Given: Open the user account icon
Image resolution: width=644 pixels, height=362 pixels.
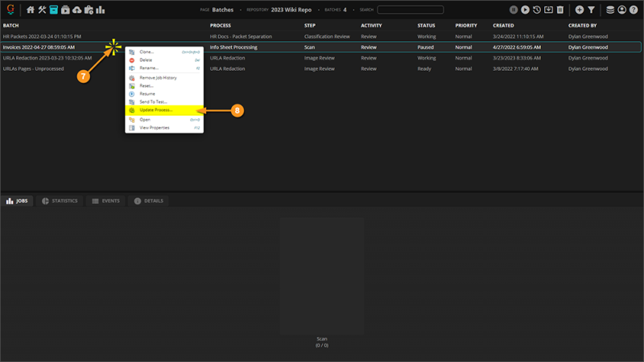Looking at the screenshot, I should pyautogui.click(x=621, y=10).
